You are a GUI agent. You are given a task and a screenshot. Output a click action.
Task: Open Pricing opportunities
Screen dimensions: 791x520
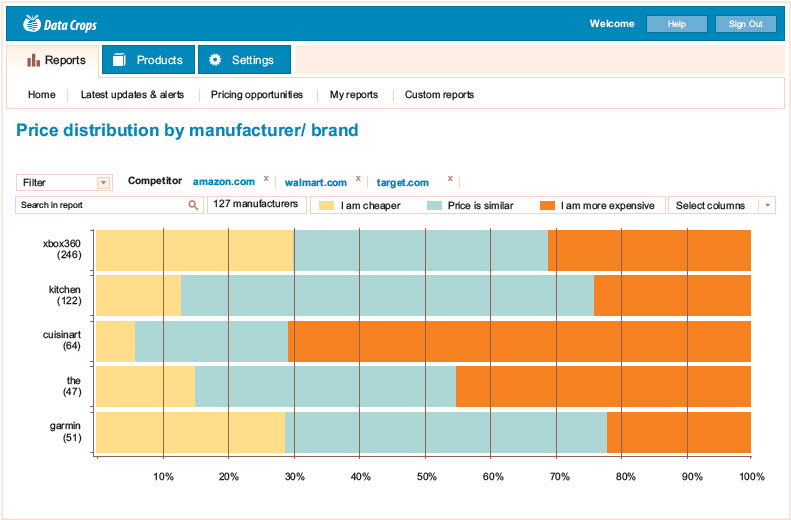257,94
